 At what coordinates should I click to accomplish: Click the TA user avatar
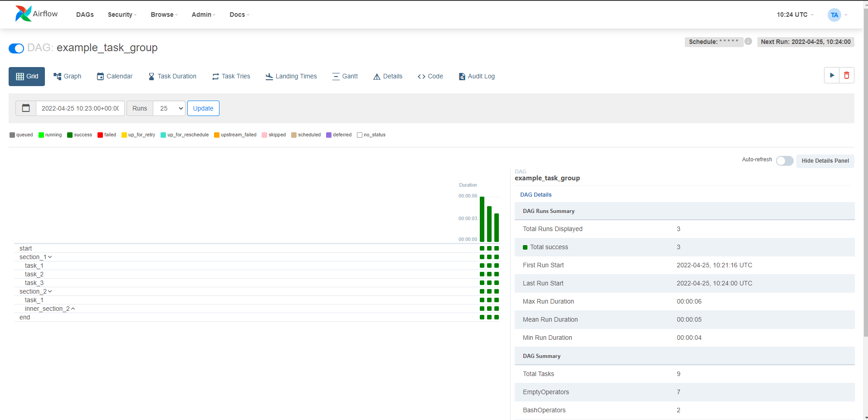[834, 15]
